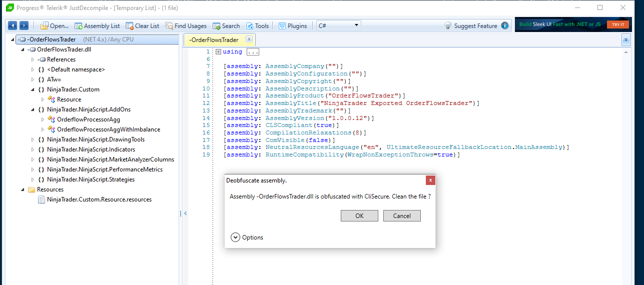The image size is (644, 285).
Task: Expand NinjaTrader.NinjaScript.Indicators namespace
Action: [x=33, y=149]
